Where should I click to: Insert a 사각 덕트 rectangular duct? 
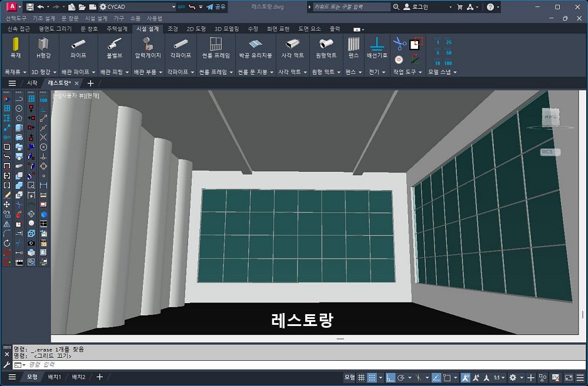point(292,47)
